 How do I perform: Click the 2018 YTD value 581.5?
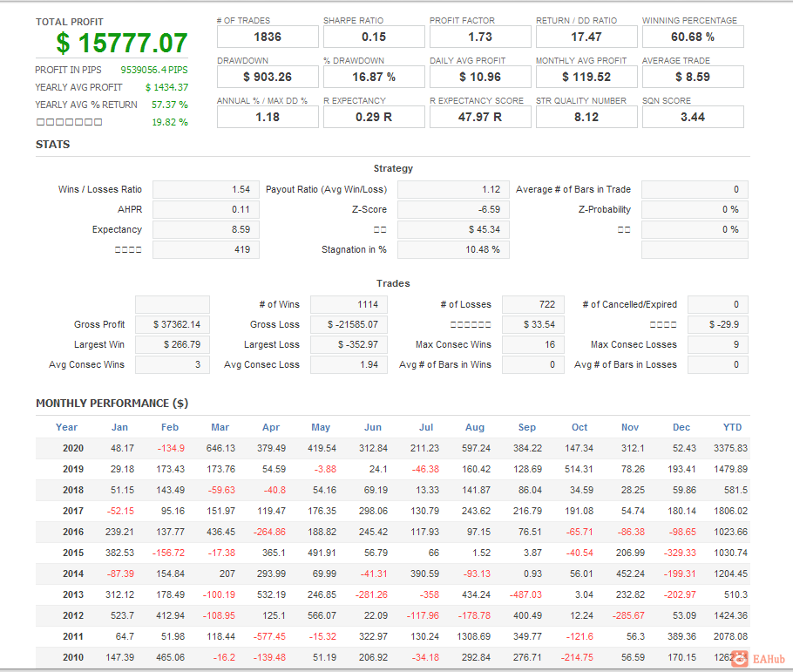click(x=735, y=491)
